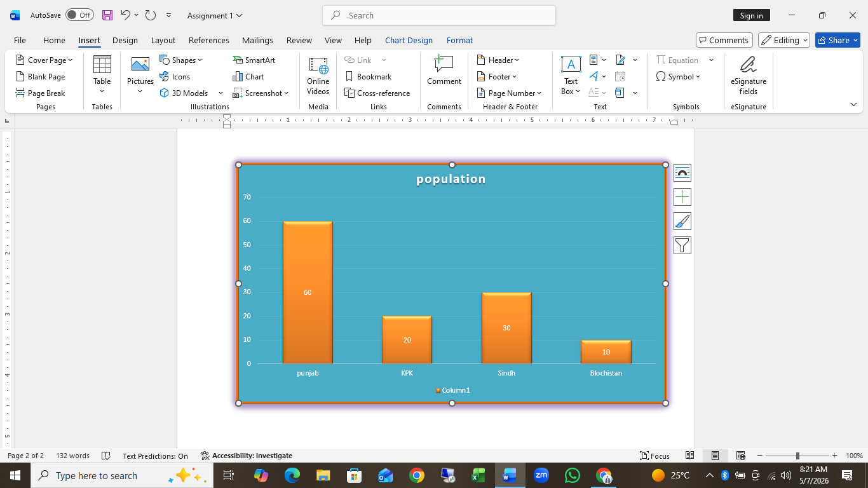
Task: Open Chart Styles brush button
Action: pos(682,221)
